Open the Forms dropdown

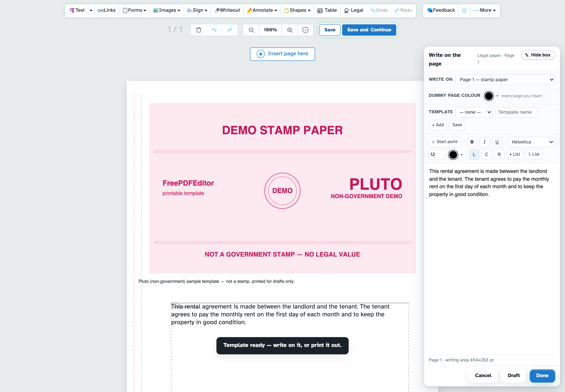[x=135, y=10]
